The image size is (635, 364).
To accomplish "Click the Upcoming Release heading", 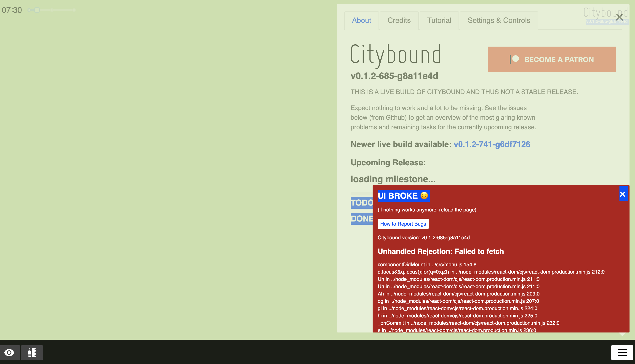I will tap(388, 163).
